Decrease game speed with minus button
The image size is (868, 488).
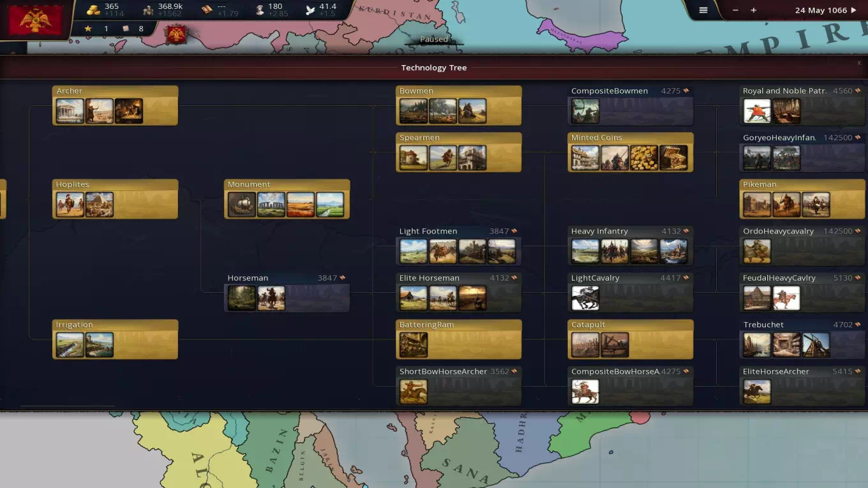tap(735, 10)
